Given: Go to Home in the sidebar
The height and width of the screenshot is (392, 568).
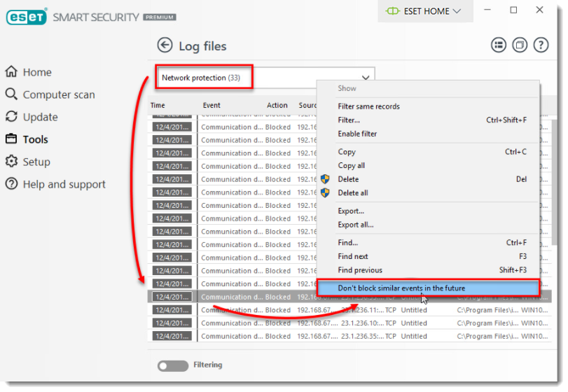Looking at the screenshot, I should tap(37, 72).
